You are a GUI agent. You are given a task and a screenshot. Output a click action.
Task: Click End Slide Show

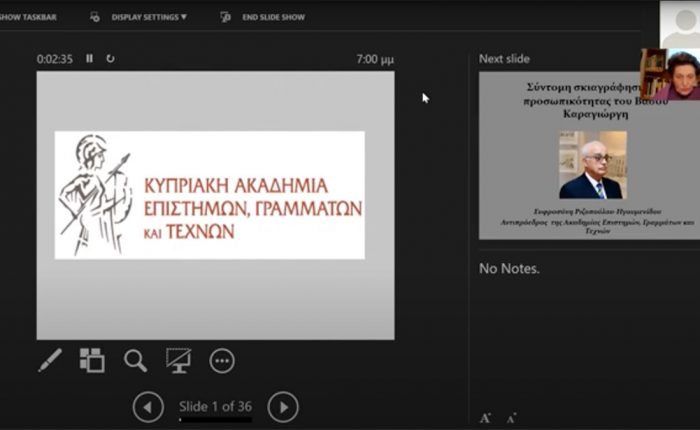pos(274,17)
